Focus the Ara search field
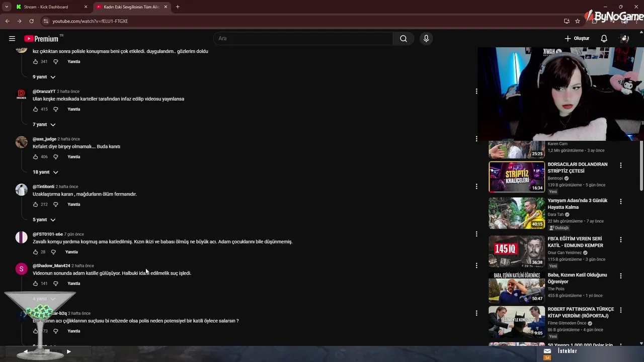Viewport: 644px width, 362px height. click(303, 38)
